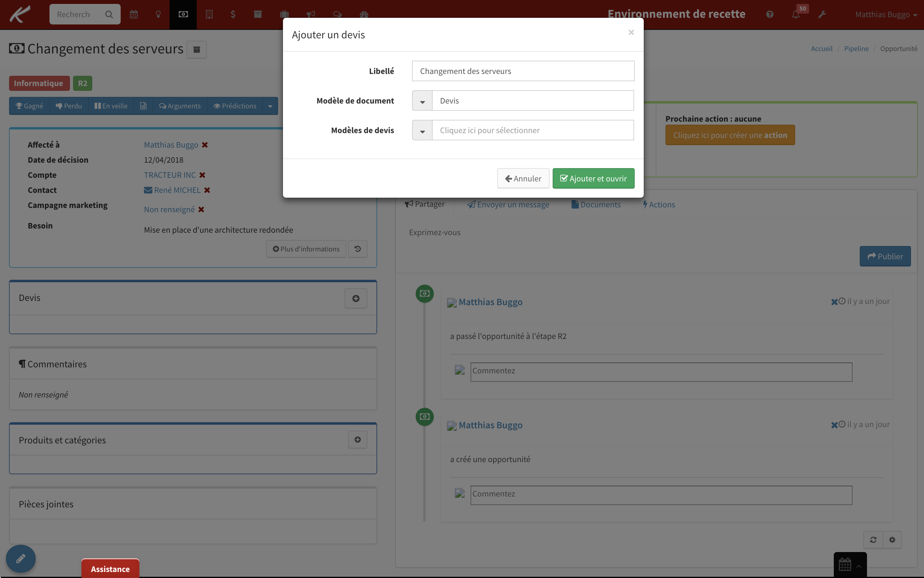Click the lightbulb icon in navbar
The width and height of the screenshot is (924, 578).
158,14
